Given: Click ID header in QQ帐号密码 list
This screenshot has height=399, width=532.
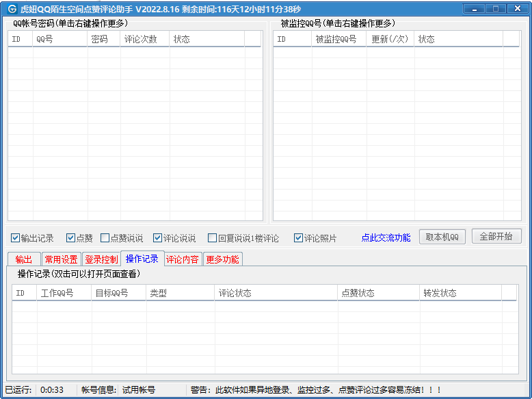Looking at the screenshot, I should coord(21,39).
